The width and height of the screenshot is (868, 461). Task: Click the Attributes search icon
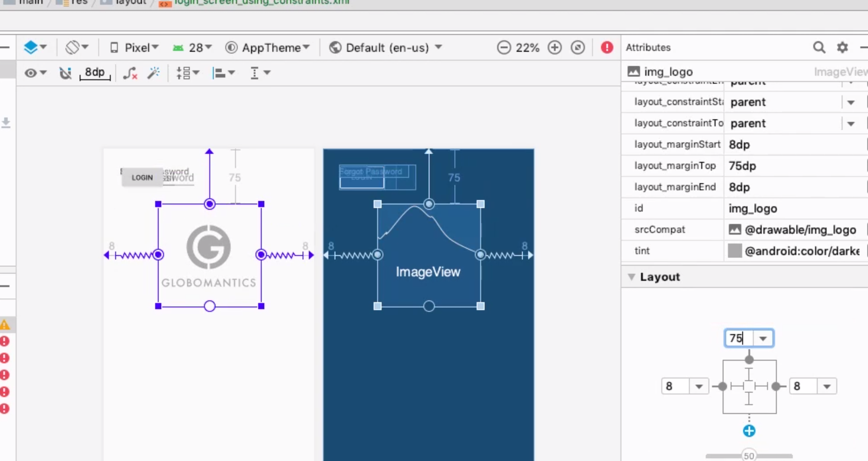(819, 47)
